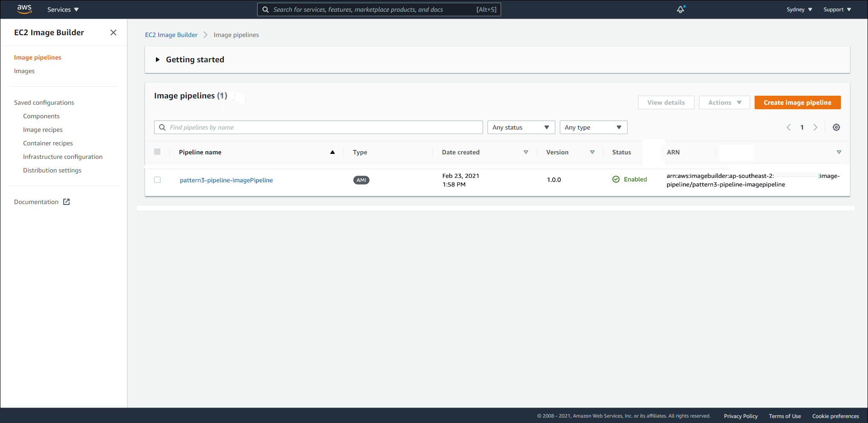
Task: Open Documentation external link icon
Action: [x=66, y=202]
